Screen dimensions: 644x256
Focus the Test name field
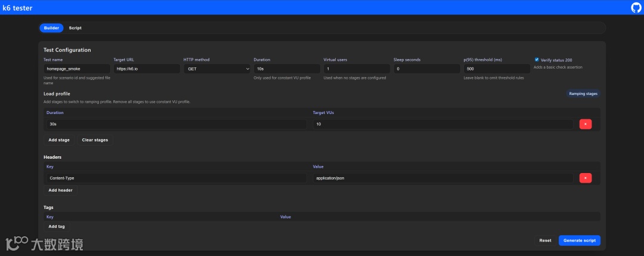pos(77,69)
